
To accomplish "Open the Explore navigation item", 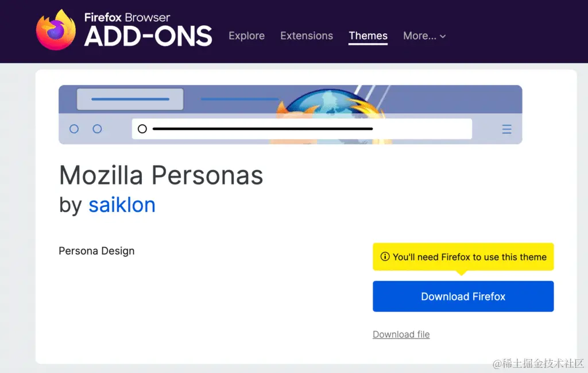I will coord(246,36).
